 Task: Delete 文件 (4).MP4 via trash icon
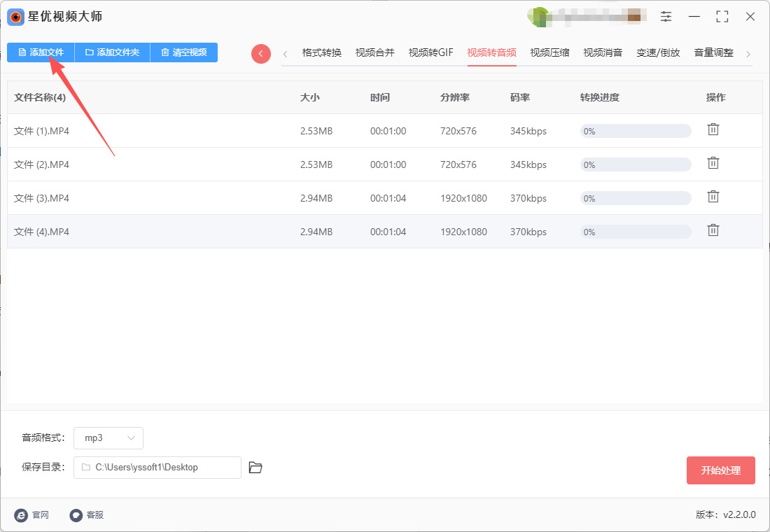tap(713, 230)
